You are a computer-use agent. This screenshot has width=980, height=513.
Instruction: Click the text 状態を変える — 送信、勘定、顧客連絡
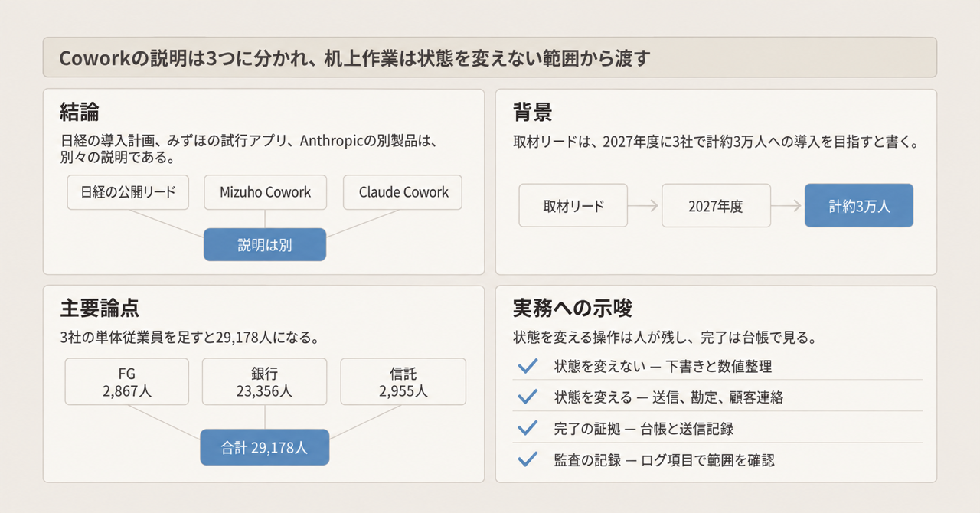coord(668,397)
